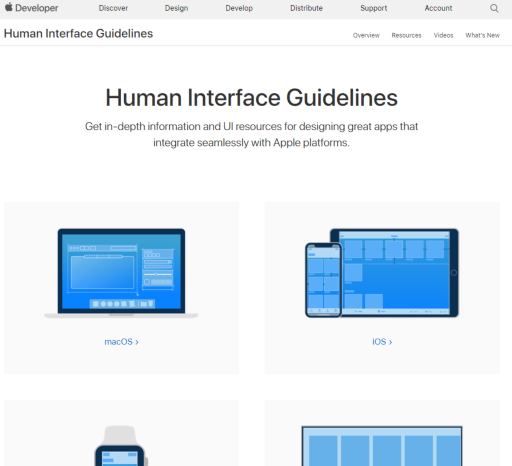Open the Distribute menu
Screen dimensions: 512x466
click(x=306, y=8)
